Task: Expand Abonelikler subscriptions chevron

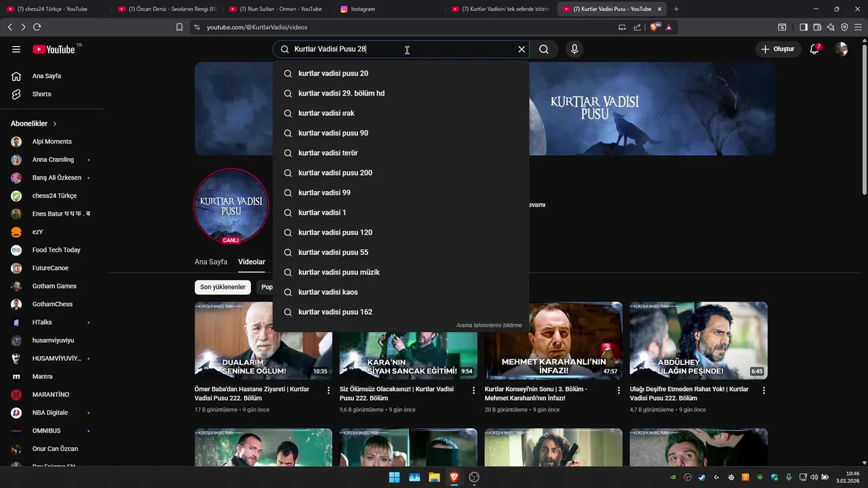Action: 55,124
